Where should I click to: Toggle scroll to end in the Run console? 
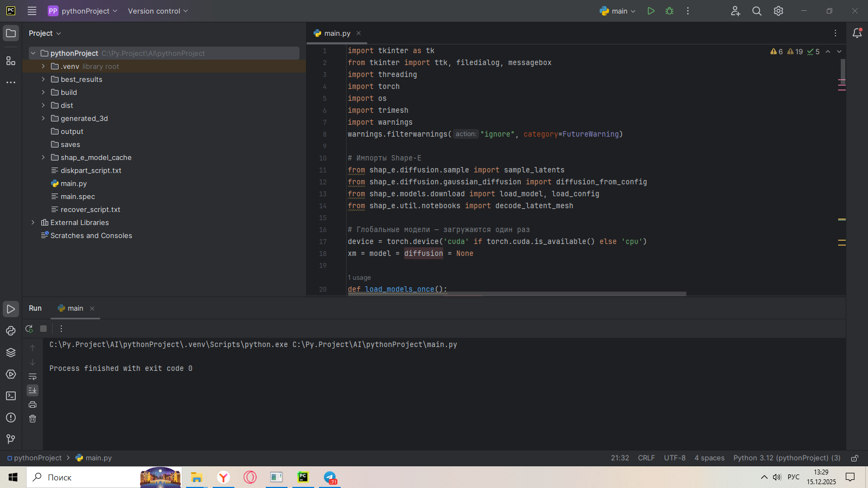pos(33,390)
